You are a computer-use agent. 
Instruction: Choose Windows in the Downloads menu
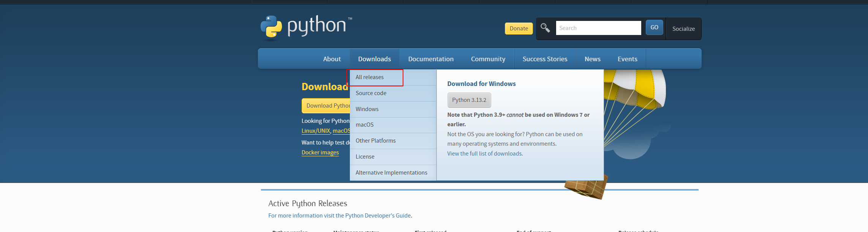pos(367,109)
